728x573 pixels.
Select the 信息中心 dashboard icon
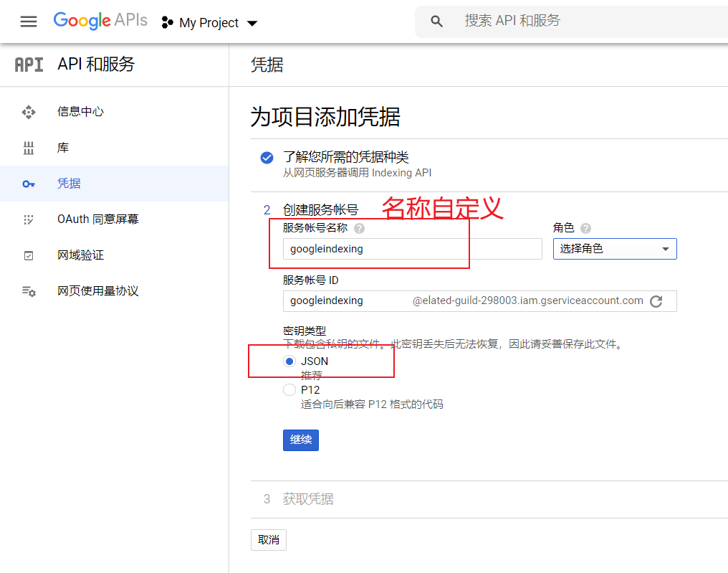click(29, 112)
